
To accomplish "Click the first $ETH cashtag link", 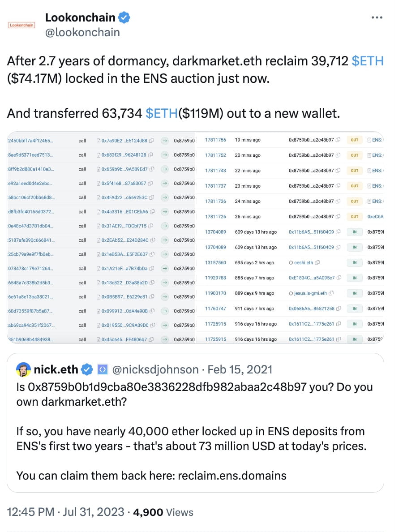I will (368, 61).
